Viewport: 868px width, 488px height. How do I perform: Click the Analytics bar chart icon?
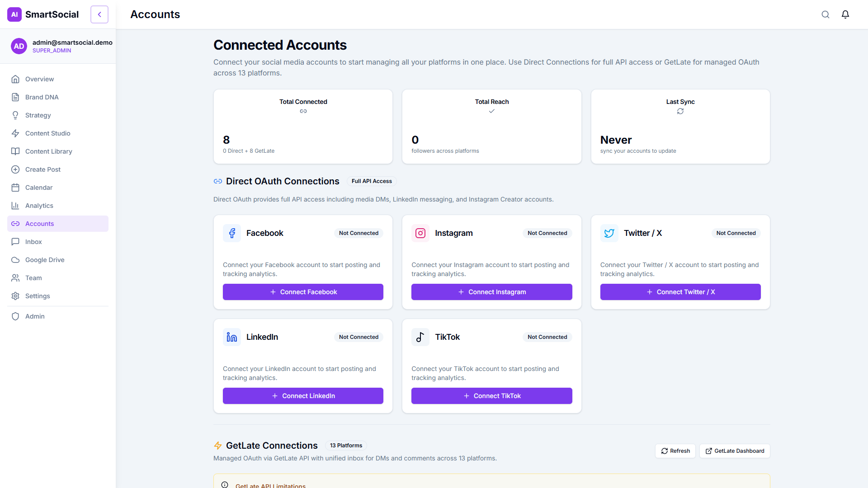pos(15,206)
